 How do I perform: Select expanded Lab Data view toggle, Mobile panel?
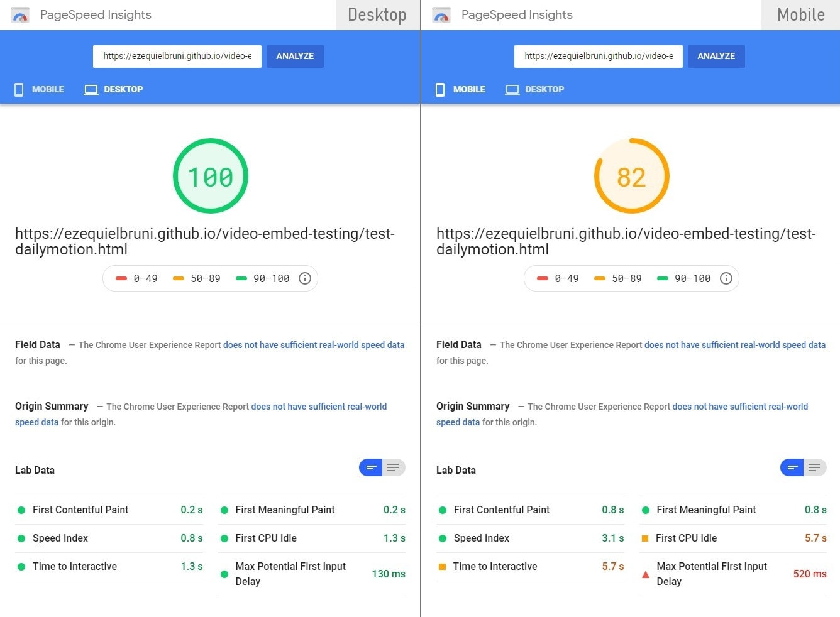pos(815,467)
